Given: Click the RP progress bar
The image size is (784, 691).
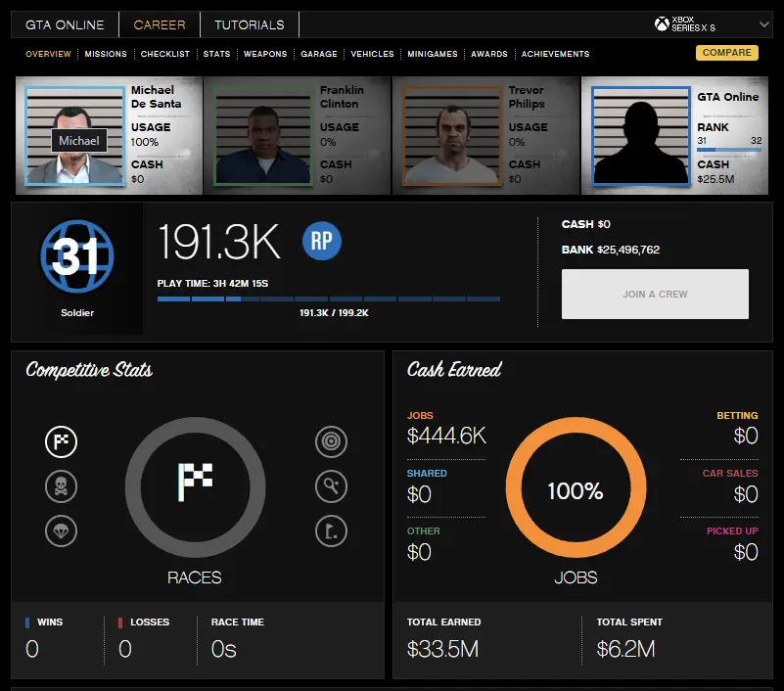Looking at the screenshot, I should pyautogui.click(x=329, y=299).
